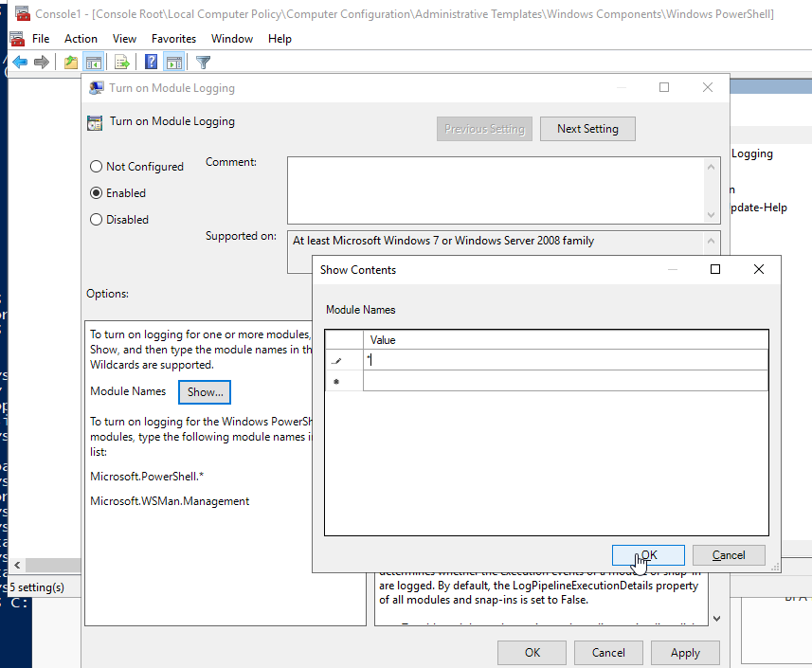This screenshot has width=812, height=668.
Task: Open the Favorites menu
Action: click(x=173, y=39)
